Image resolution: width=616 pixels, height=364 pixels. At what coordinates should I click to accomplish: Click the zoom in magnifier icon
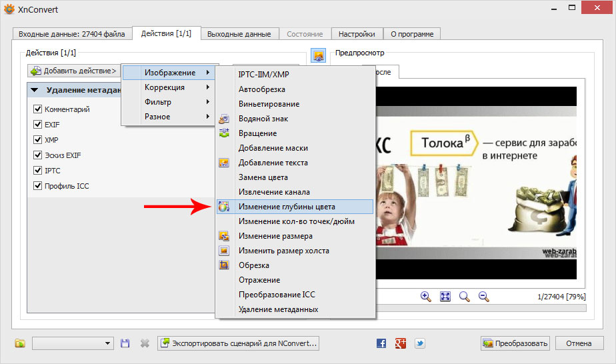pos(425,297)
